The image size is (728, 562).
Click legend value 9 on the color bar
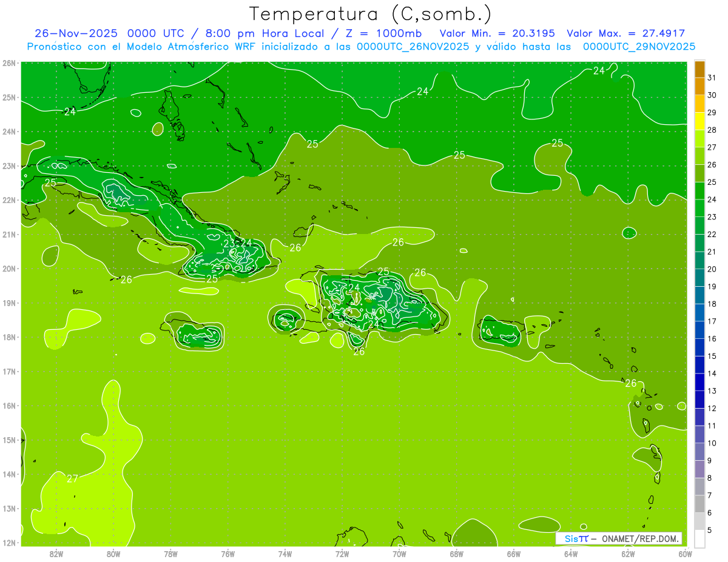click(x=709, y=461)
